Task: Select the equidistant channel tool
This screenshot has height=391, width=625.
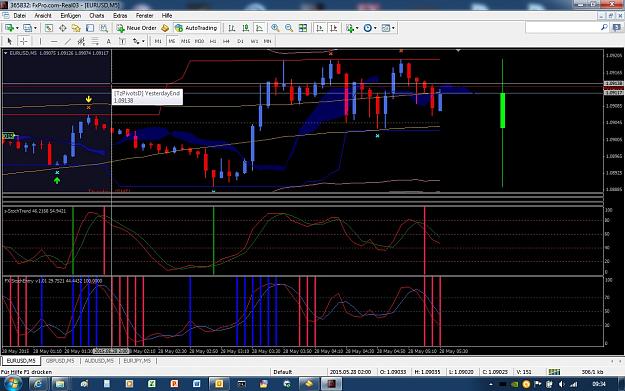Action: pyautogui.click(x=81, y=41)
